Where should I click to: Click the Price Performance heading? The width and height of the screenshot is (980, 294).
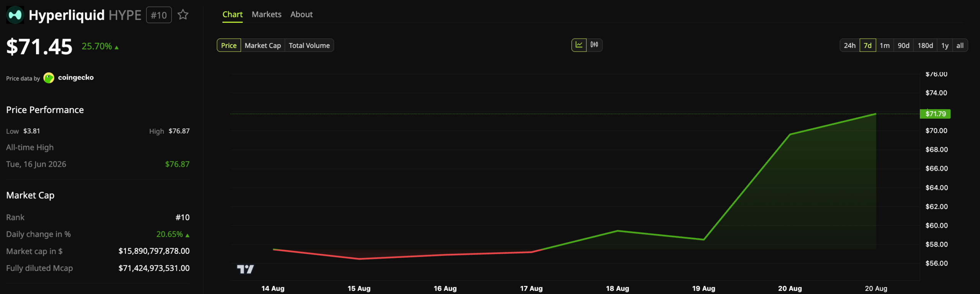(45, 110)
